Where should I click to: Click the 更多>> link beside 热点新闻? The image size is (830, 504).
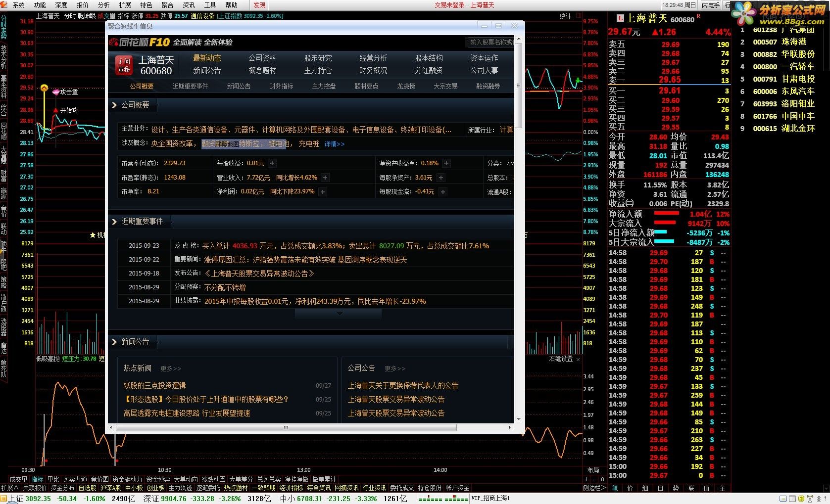click(x=171, y=368)
